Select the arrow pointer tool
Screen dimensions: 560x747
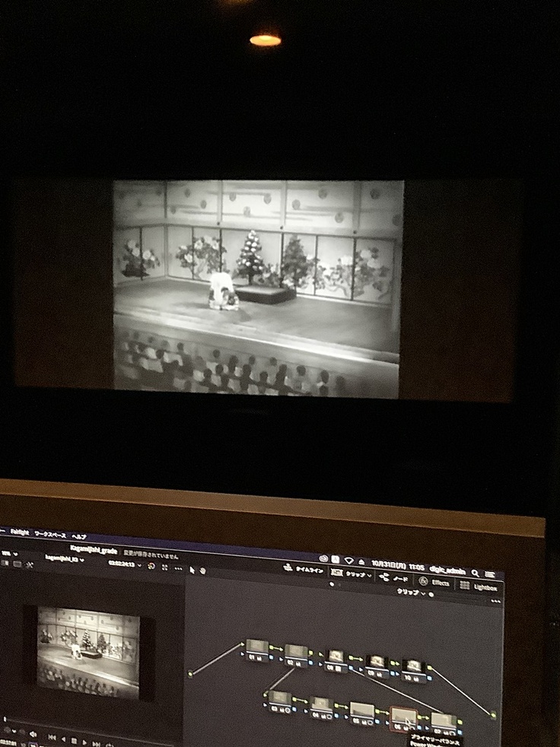pyautogui.click(x=192, y=568)
